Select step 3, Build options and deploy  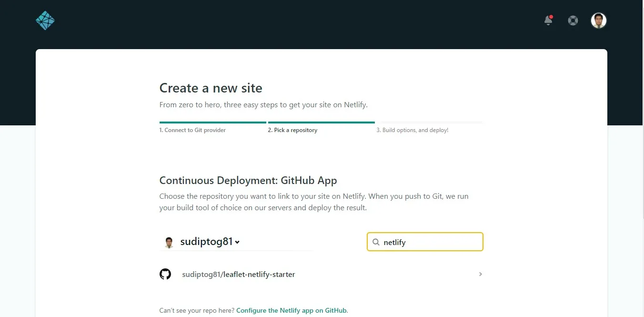(412, 130)
